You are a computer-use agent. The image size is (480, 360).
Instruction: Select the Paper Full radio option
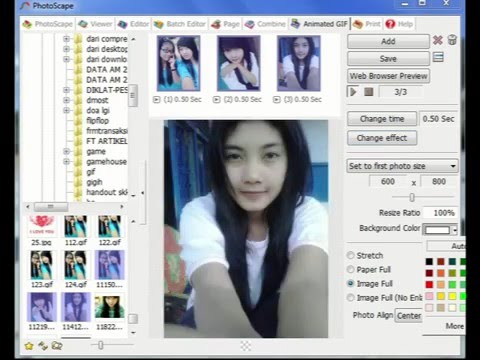tap(351, 269)
